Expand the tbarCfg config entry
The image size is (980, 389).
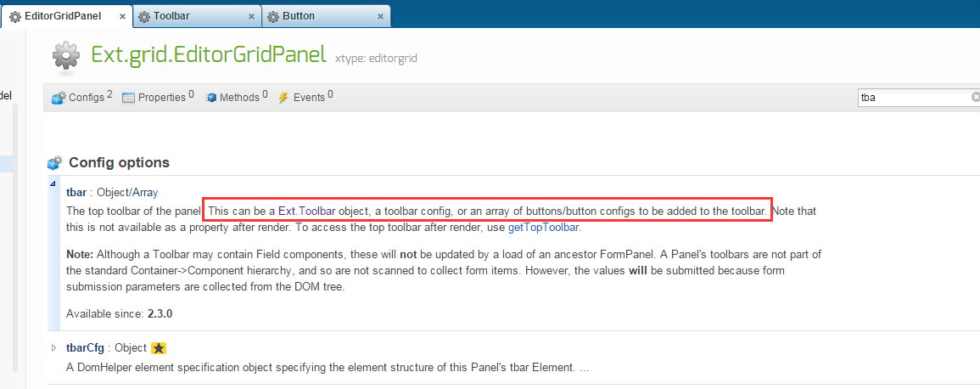[53, 347]
